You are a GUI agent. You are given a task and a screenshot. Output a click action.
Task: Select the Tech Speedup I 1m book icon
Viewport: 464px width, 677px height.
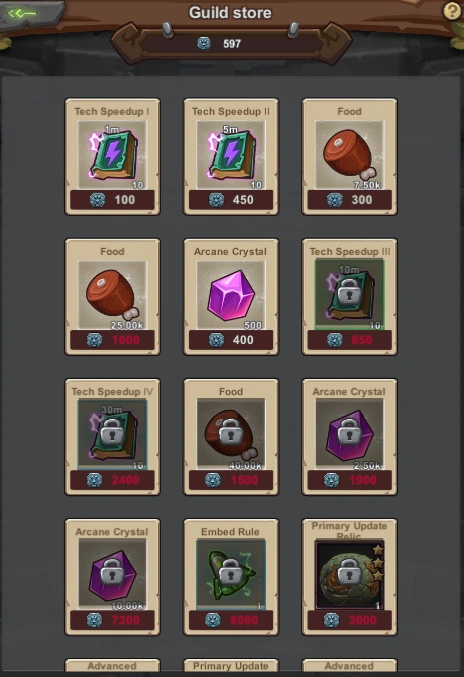pyautogui.click(x=112, y=155)
